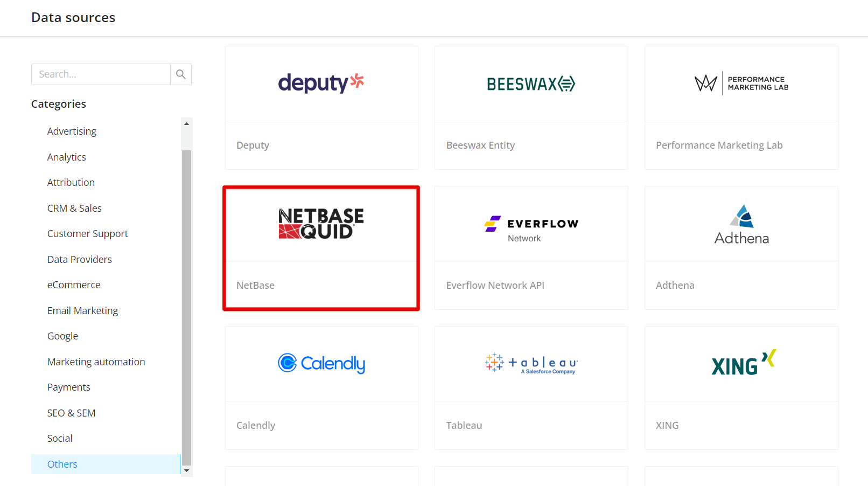Select the Others category
The width and height of the screenshot is (868, 486).
point(62,464)
